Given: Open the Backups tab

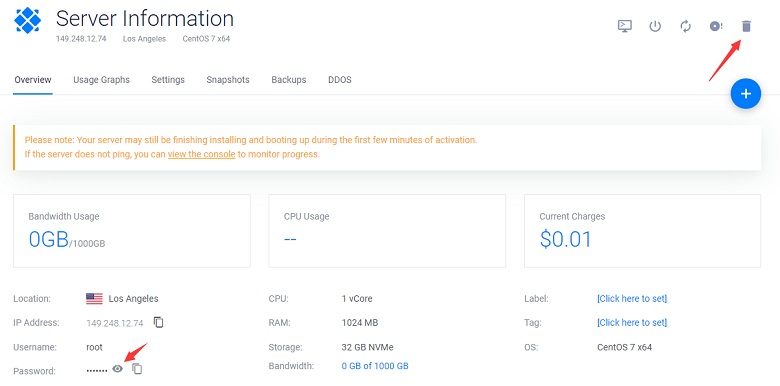Looking at the screenshot, I should tap(289, 80).
